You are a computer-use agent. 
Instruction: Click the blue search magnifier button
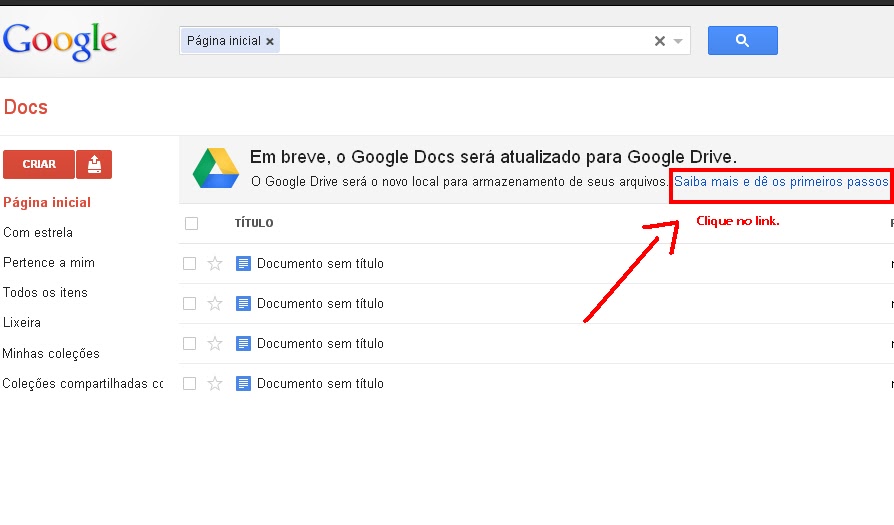pos(742,40)
